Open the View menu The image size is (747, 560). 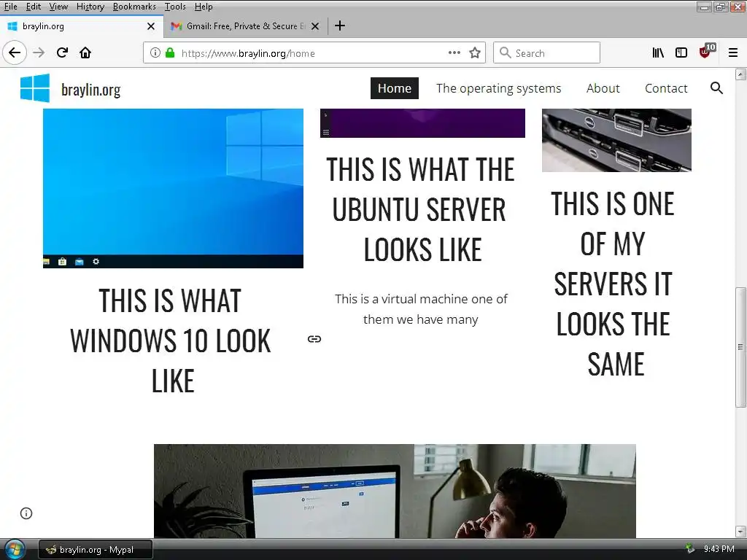tap(58, 7)
